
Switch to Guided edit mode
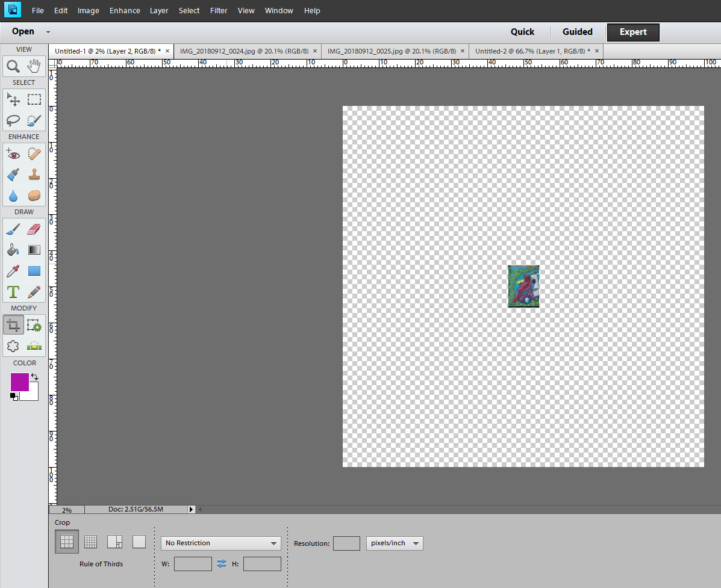[577, 32]
